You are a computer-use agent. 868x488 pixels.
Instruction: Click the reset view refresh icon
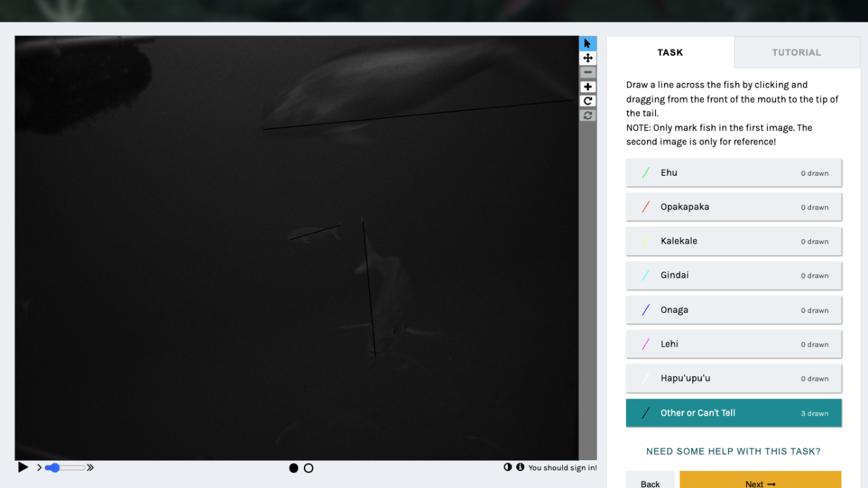click(588, 115)
